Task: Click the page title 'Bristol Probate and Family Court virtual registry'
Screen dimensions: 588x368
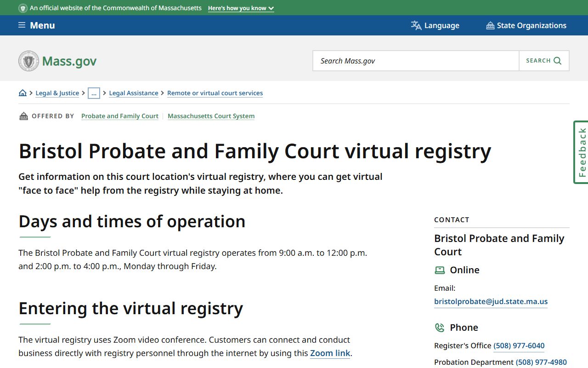Action: pos(255,151)
